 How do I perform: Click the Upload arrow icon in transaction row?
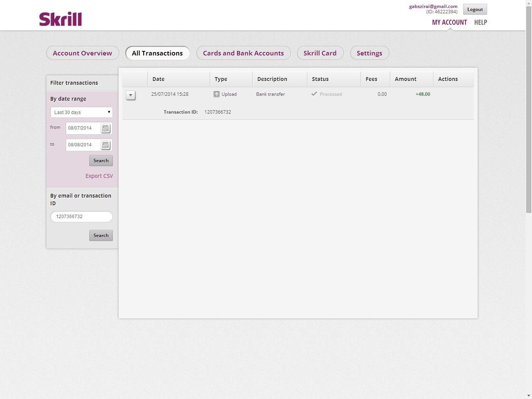click(x=217, y=94)
